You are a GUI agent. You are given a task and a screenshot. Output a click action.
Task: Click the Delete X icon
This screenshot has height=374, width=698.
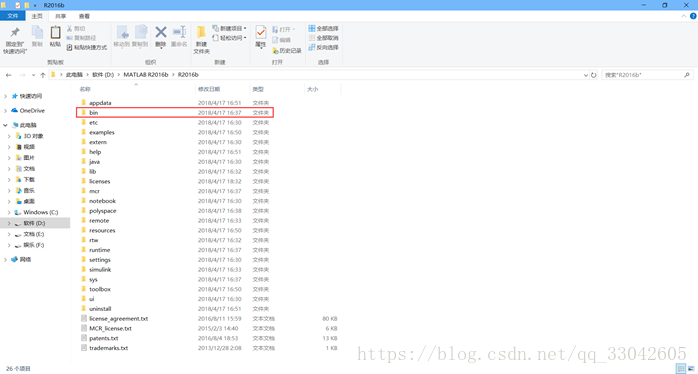[161, 32]
